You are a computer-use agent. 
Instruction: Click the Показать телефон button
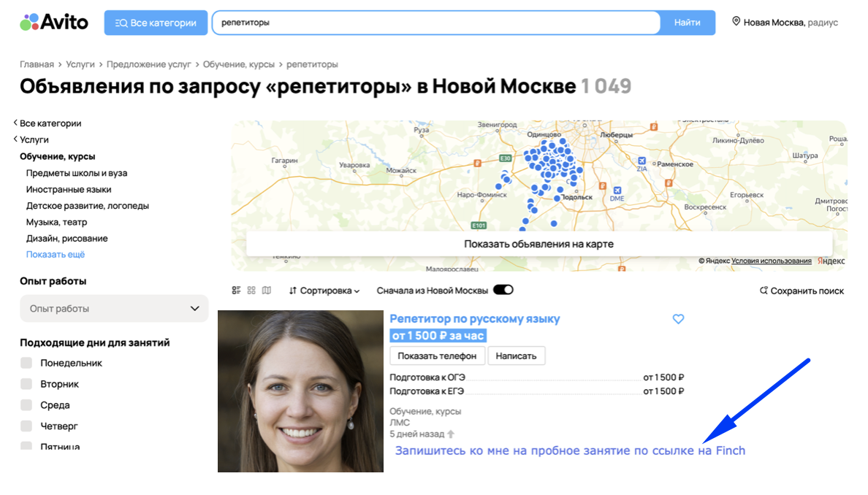(x=437, y=356)
